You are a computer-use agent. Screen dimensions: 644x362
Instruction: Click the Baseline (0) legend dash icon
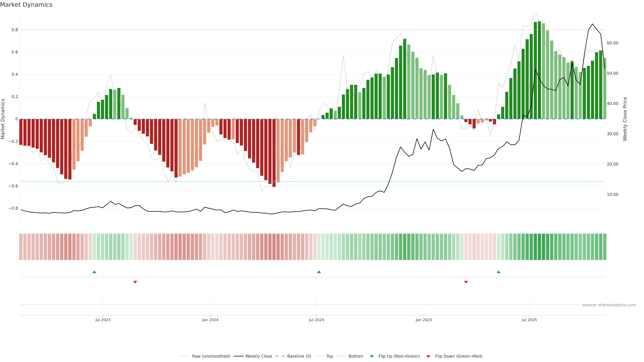click(x=280, y=356)
